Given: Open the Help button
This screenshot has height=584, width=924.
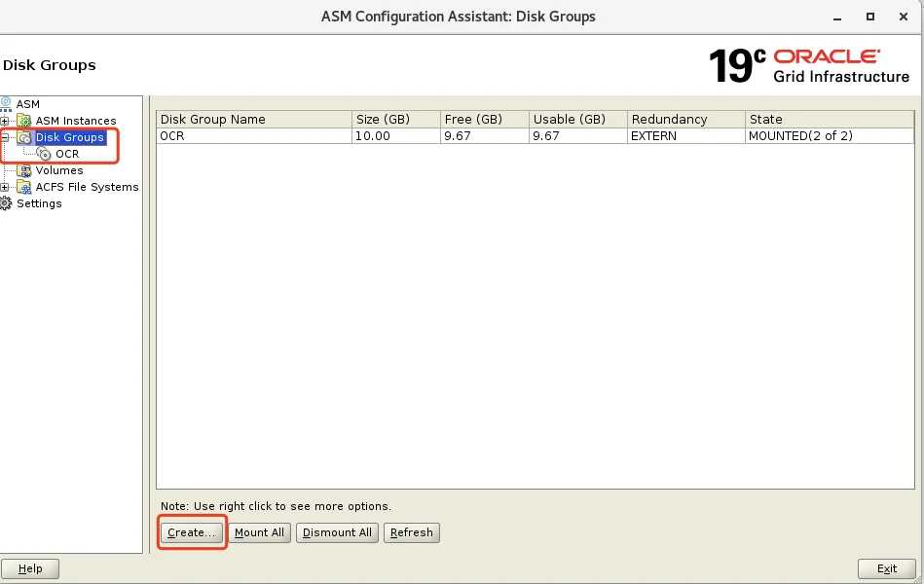Looking at the screenshot, I should [30, 568].
